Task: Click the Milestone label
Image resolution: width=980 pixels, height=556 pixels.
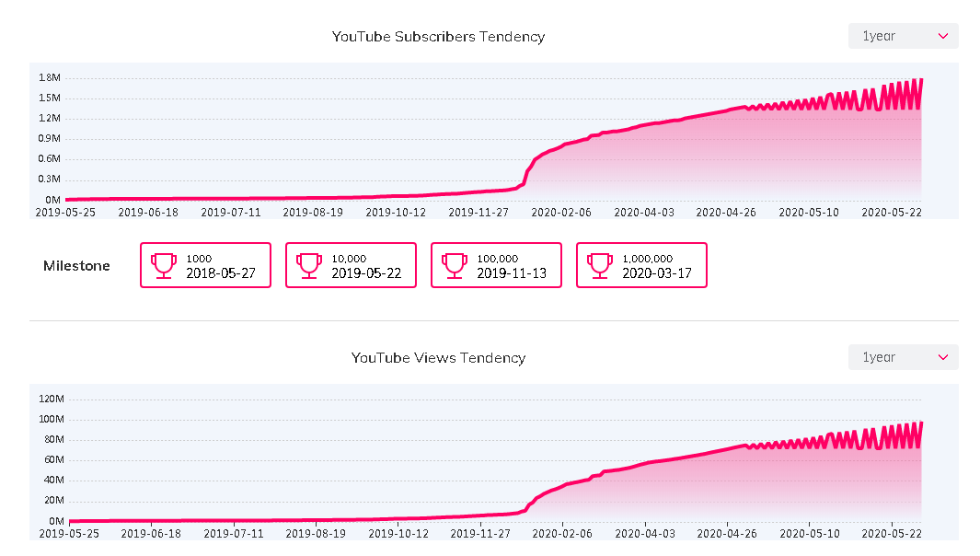Action: (x=76, y=266)
